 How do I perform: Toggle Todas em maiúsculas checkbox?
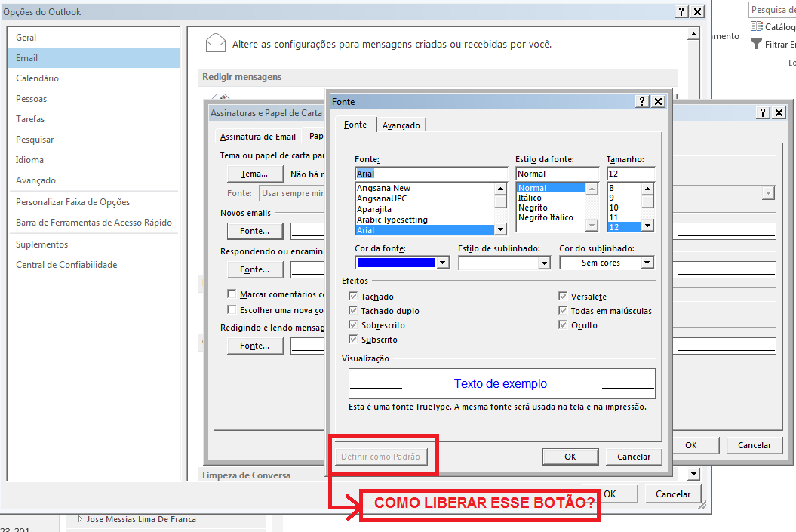562,310
